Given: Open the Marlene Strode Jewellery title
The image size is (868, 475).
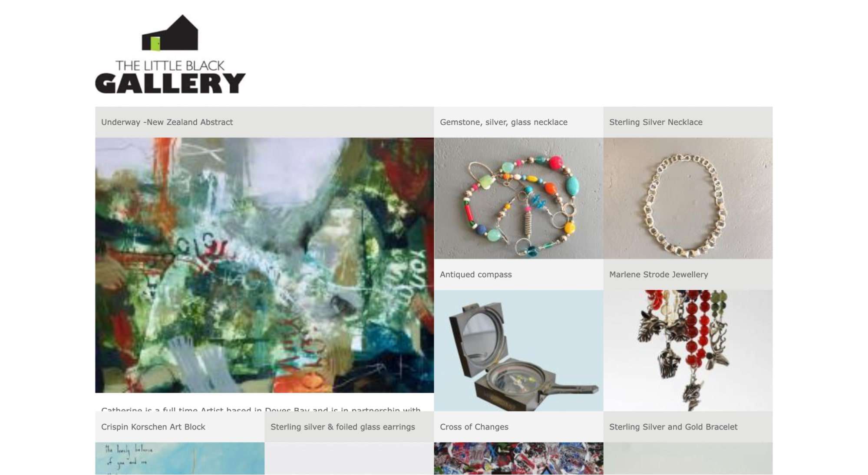Looking at the screenshot, I should (658, 275).
